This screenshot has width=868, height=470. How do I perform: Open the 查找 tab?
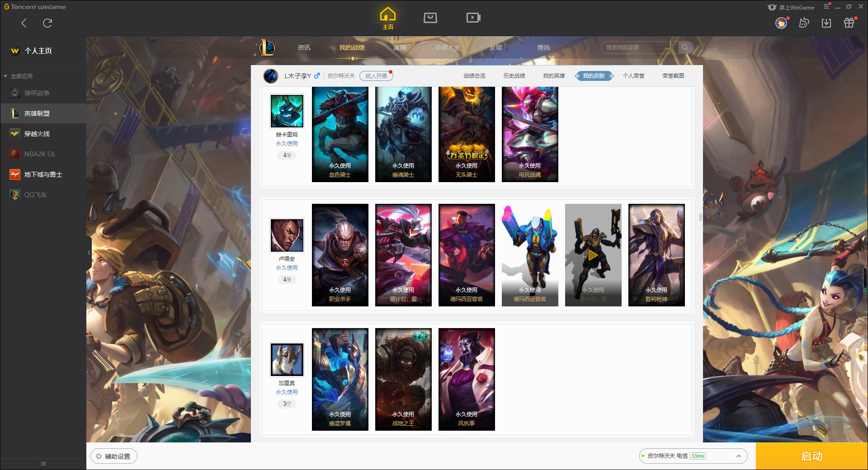tap(543, 47)
